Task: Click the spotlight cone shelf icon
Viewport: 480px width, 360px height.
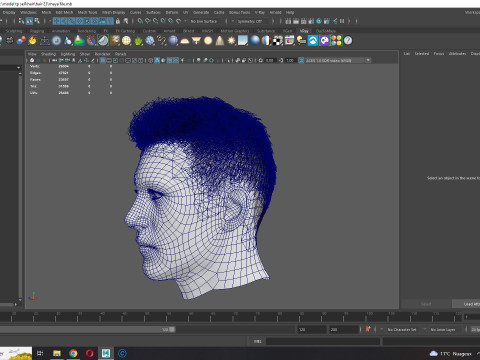Action: tap(220, 41)
